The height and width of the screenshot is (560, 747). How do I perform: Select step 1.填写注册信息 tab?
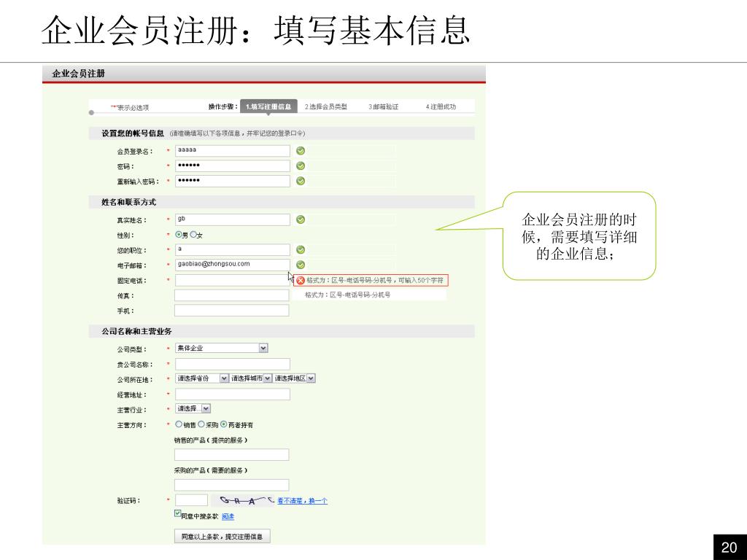[268, 106]
